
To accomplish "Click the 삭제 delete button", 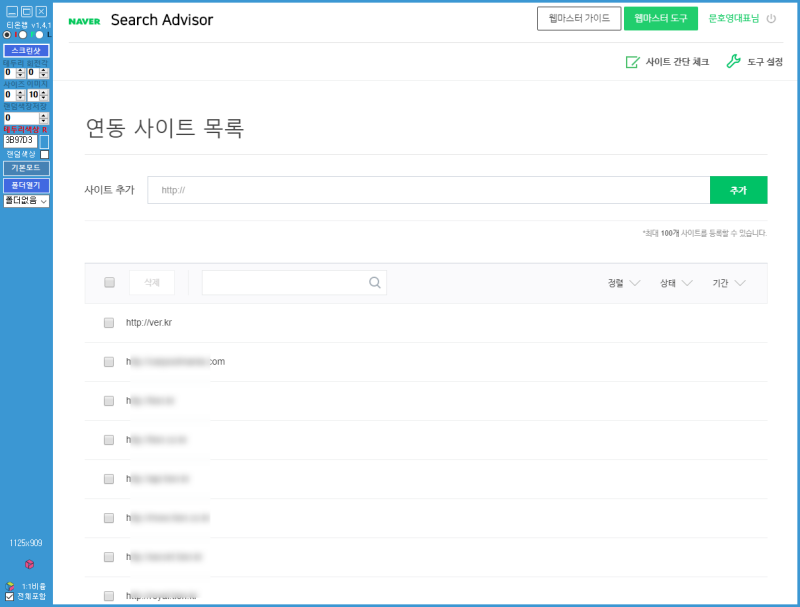I will [x=152, y=282].
